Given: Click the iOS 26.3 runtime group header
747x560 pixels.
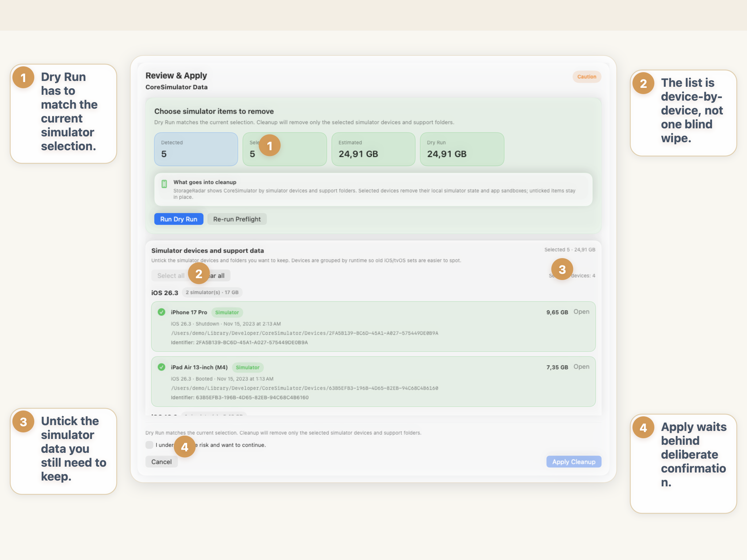Looking at the screenshot, I should tap(165, 293).
